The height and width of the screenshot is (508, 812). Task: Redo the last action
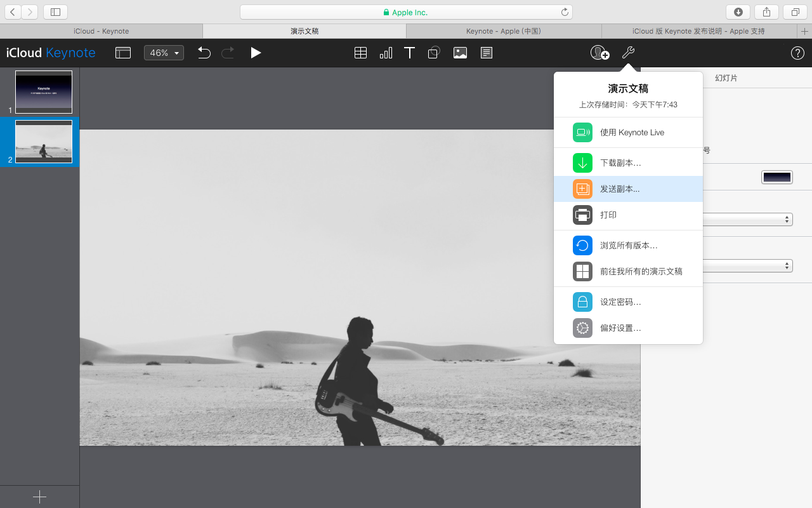[228, 53]
